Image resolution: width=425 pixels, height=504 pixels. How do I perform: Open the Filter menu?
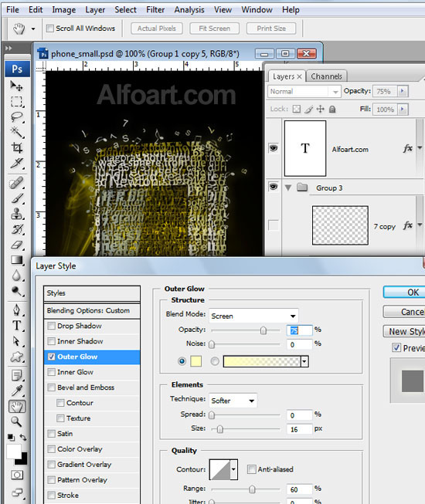click(155, 9)
